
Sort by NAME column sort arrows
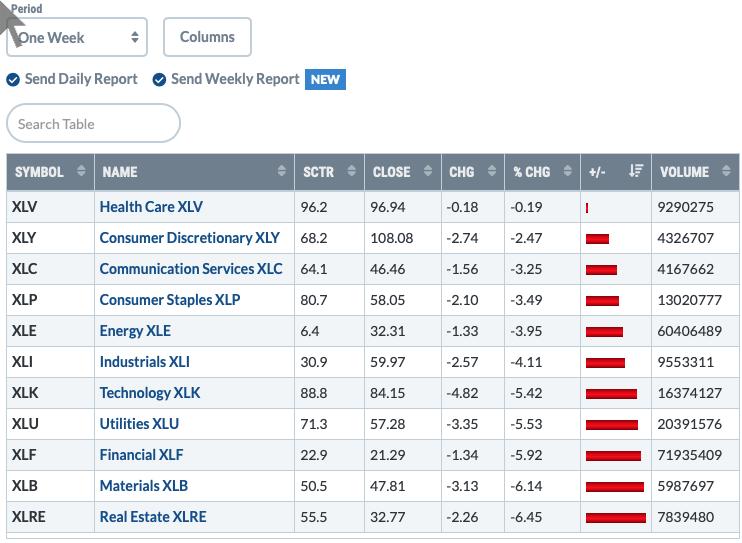[x=282, y=170]
